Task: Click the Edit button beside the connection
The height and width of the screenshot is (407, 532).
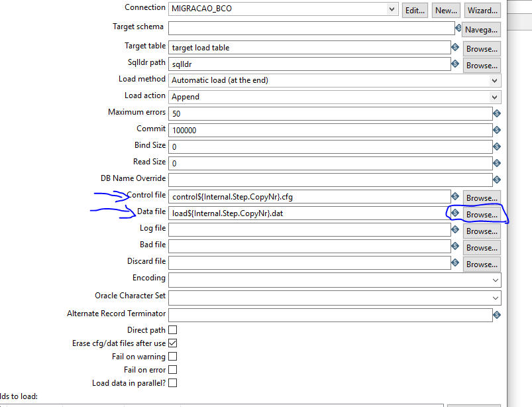Action: coord(414,9)
